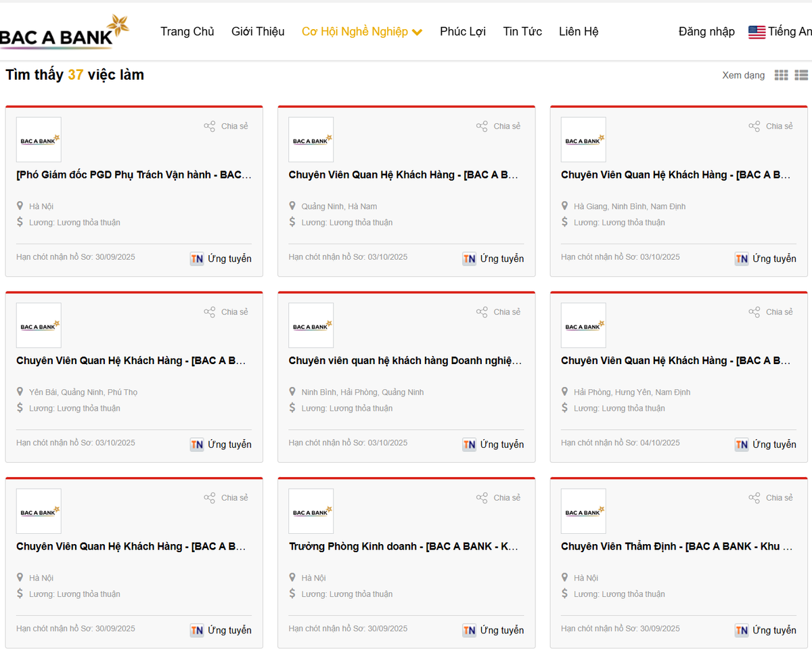Click the deadline in Trưởng Phòng Kinh doanh card

point(348,629)
